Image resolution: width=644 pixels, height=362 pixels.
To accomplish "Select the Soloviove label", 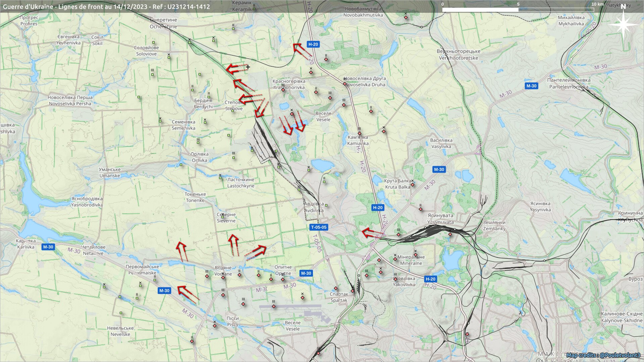I will pyautogui.click(x=146, y=51).
